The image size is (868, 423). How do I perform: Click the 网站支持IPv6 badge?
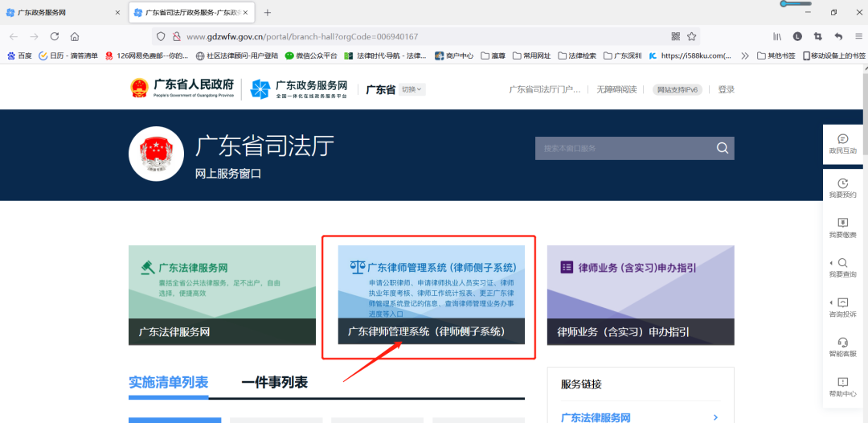tap(678, 90)
